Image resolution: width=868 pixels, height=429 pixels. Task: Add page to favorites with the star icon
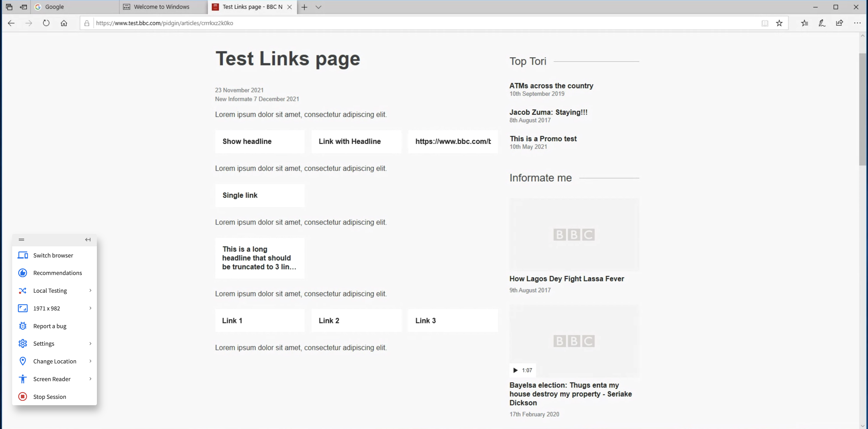coord(779,23)
